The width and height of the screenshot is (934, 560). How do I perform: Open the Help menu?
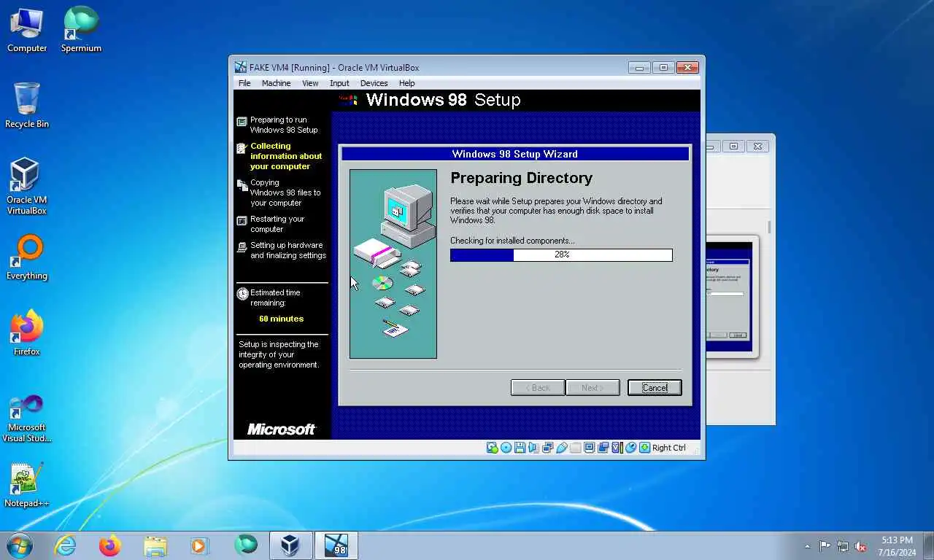(x=406, y=83)
